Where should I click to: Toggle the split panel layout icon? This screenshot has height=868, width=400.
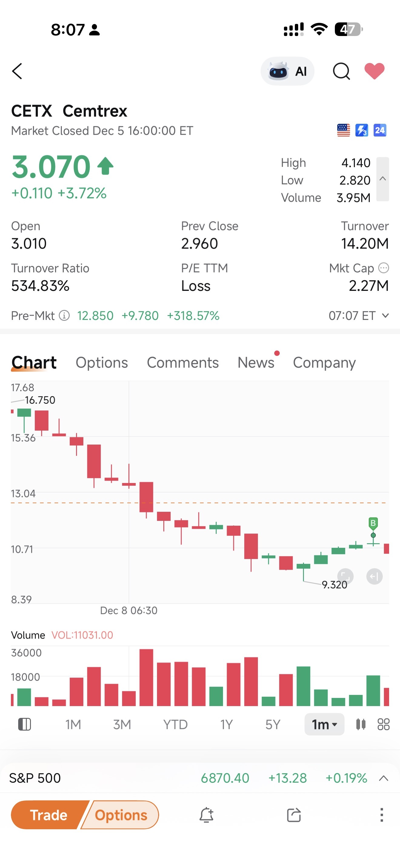24,724
